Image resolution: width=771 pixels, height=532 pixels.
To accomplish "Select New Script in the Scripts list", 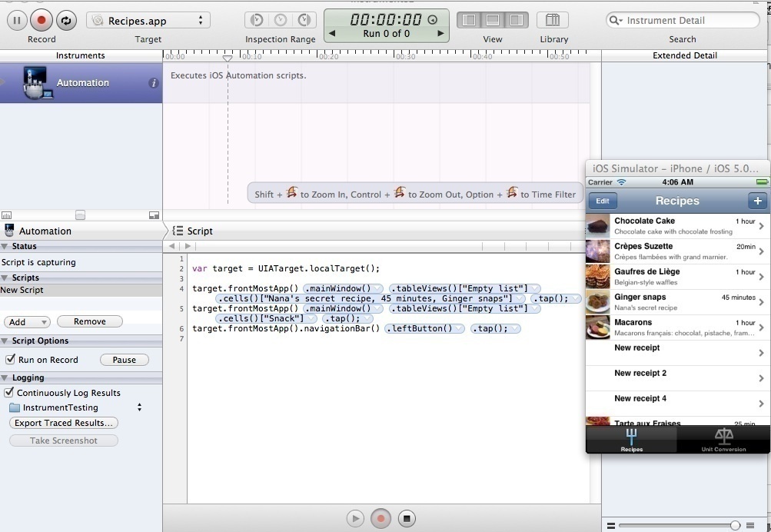I will click(23, 291).
